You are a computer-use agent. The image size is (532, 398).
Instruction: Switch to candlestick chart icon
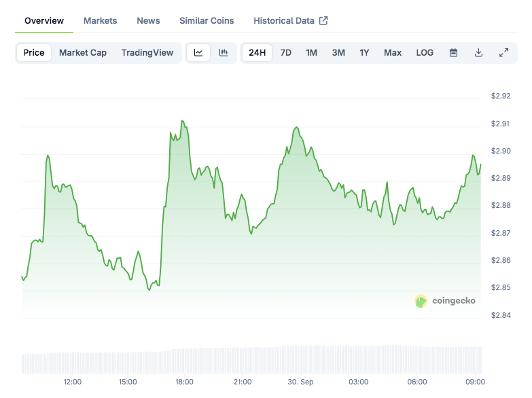[223, 53]
